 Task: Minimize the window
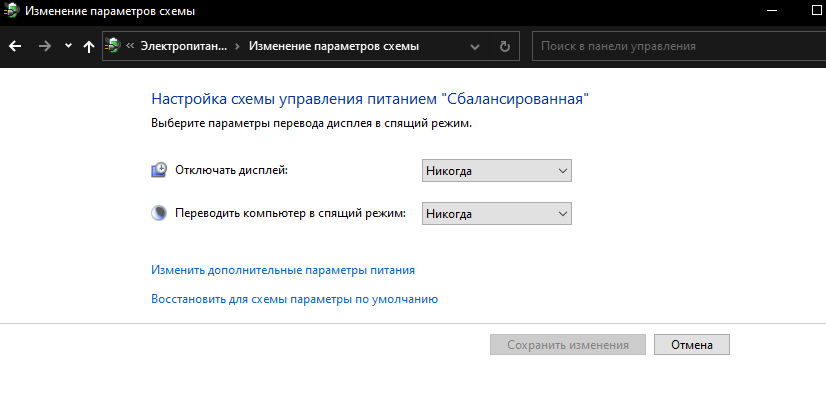(x=772, y=11)
